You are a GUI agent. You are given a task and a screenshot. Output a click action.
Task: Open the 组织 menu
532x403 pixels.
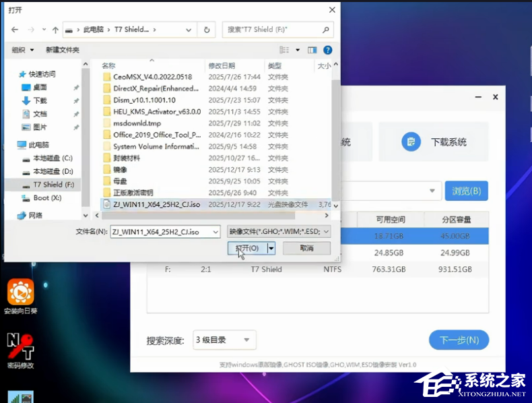[23, 50]
